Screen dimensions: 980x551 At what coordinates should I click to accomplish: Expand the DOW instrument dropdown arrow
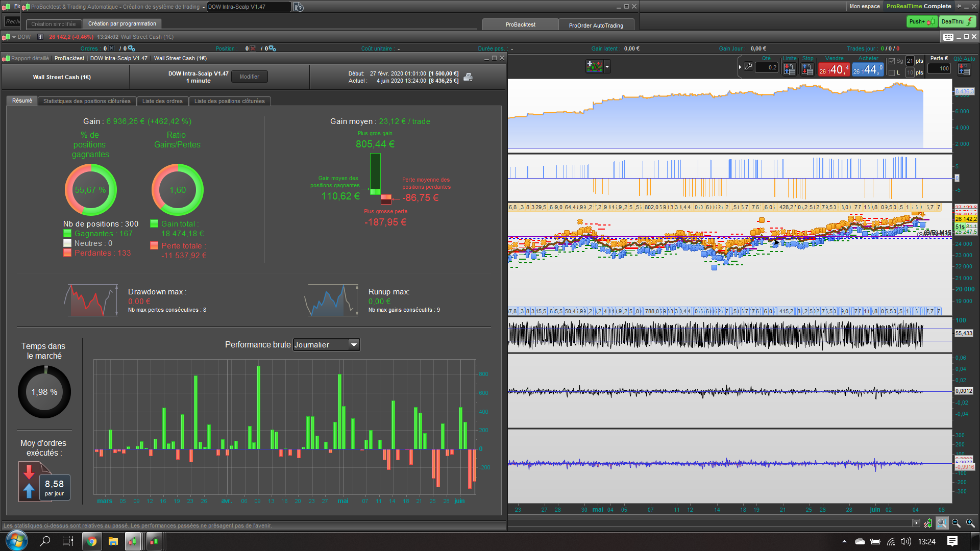click(x=14, y=37)
